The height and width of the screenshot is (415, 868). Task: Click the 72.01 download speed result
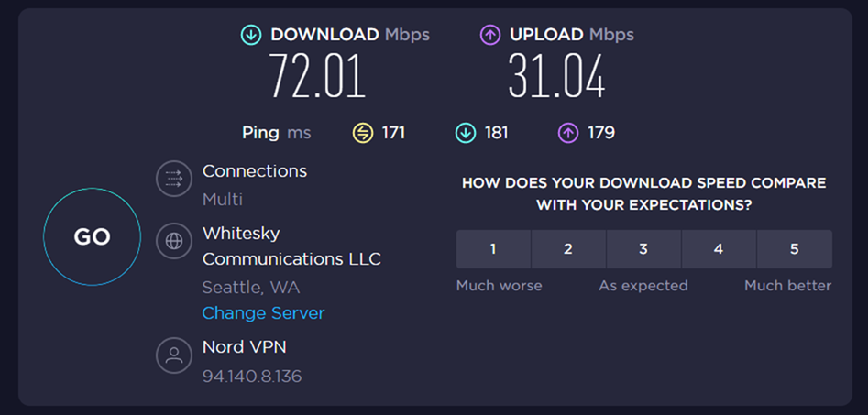pyautogui.click(x=317, y=77)
